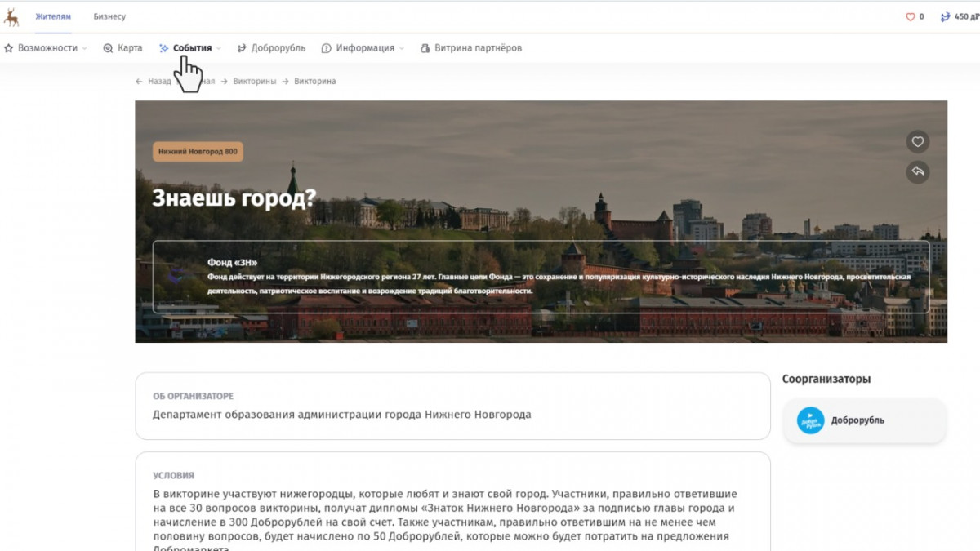
Task: Open the События menu
Action: tap(192, 48)
